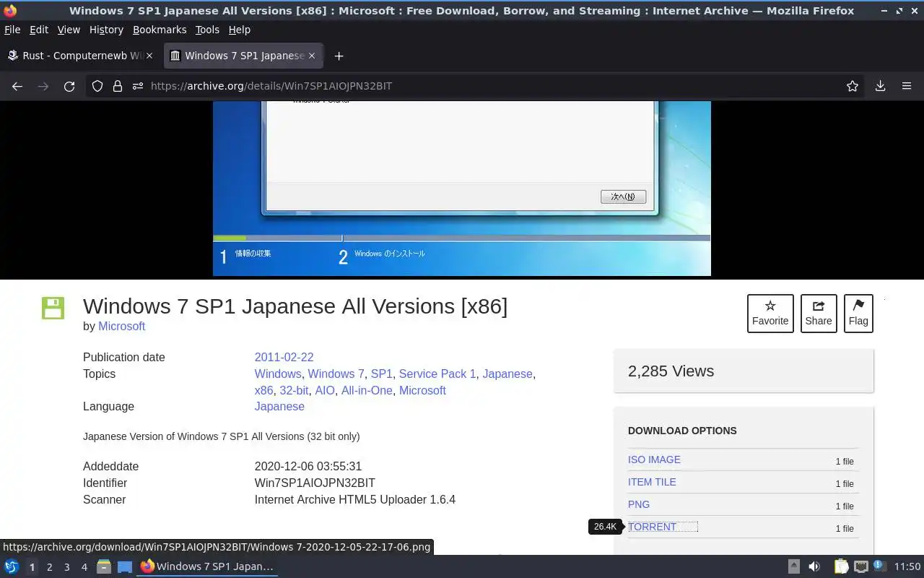Click the network connection tray icon
The width and height of the screenshot is (924, 578).
[860, 566]
